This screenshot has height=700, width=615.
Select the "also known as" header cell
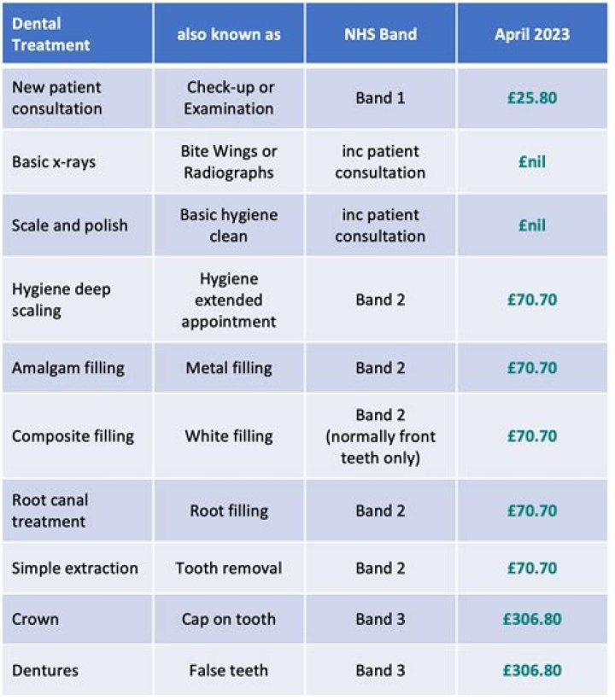229,35
